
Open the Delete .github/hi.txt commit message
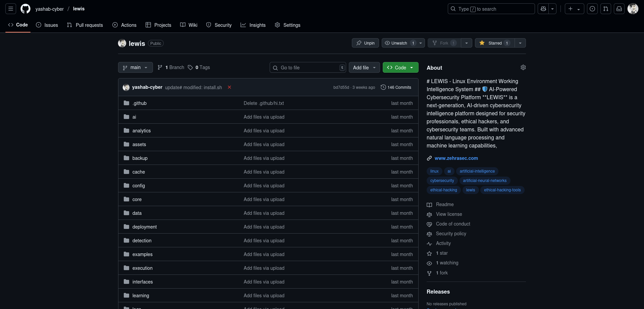tap(264, 103)
